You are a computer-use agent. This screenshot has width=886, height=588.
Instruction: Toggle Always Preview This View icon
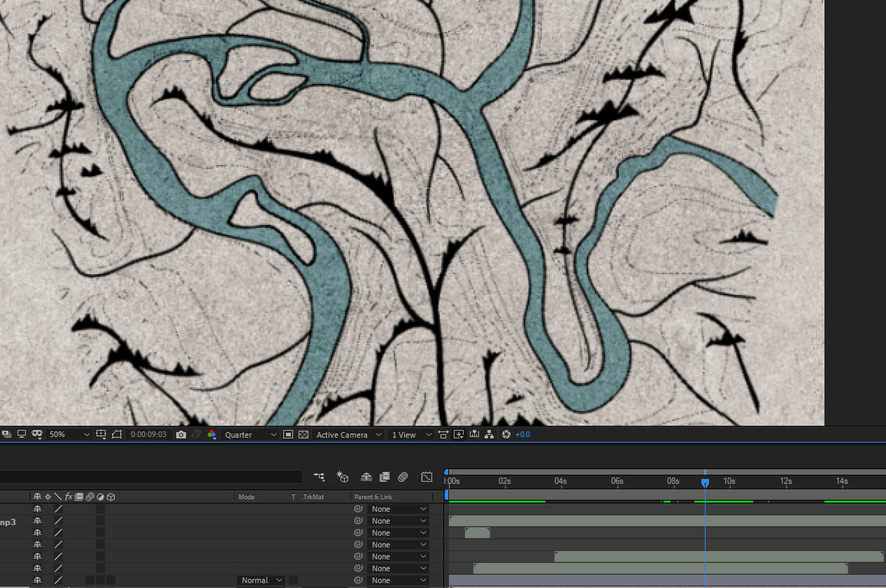(x=6, y=434)
